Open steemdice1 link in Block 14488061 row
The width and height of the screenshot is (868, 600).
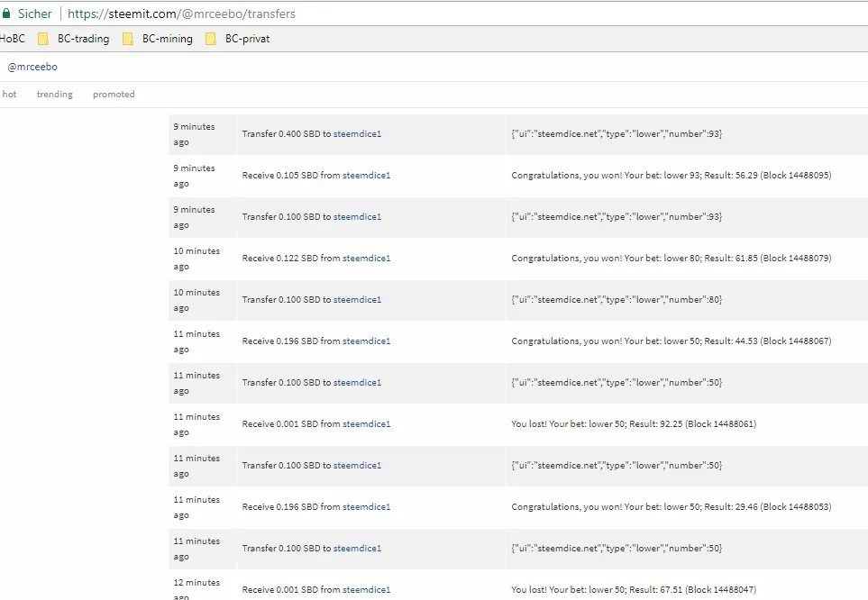(367, 424)
